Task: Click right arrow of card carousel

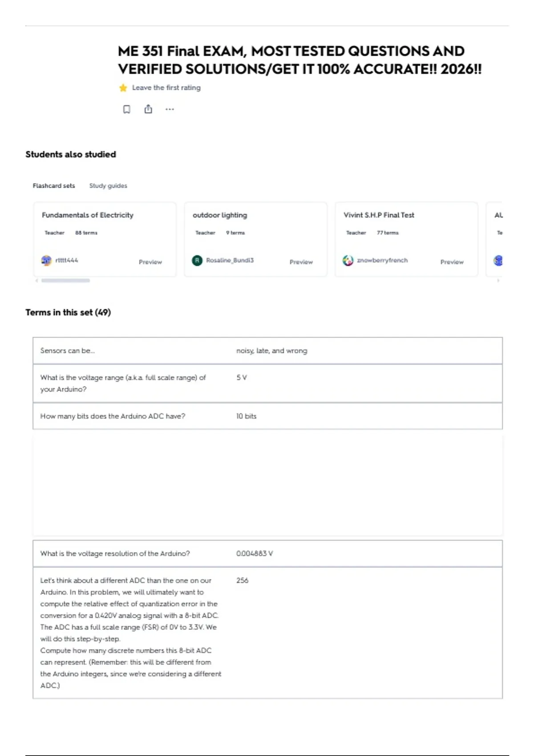Action: pos(498,281)
